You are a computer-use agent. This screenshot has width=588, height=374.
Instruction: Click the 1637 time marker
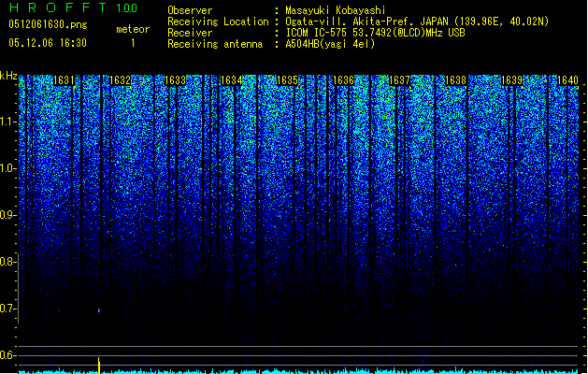point(399,80)
